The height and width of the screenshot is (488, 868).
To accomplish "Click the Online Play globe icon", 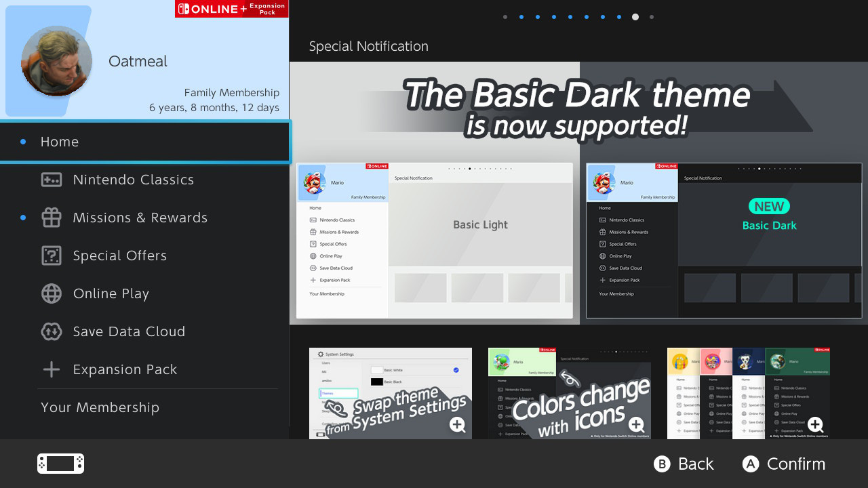I will [52, 293].
